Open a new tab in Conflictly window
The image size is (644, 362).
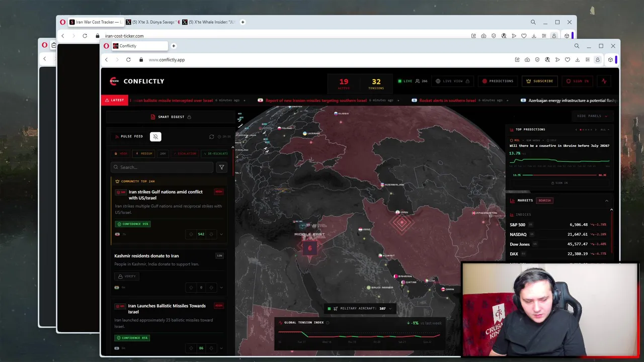coord(174,46)
